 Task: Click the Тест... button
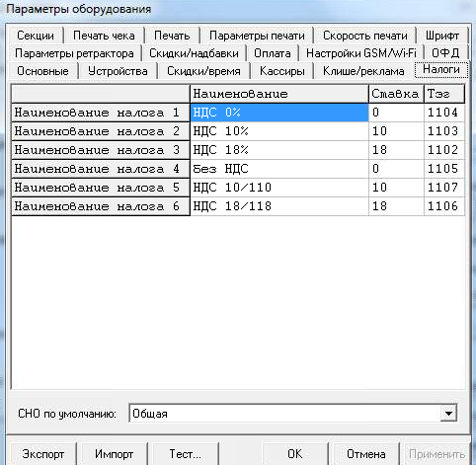coord(186,454)
